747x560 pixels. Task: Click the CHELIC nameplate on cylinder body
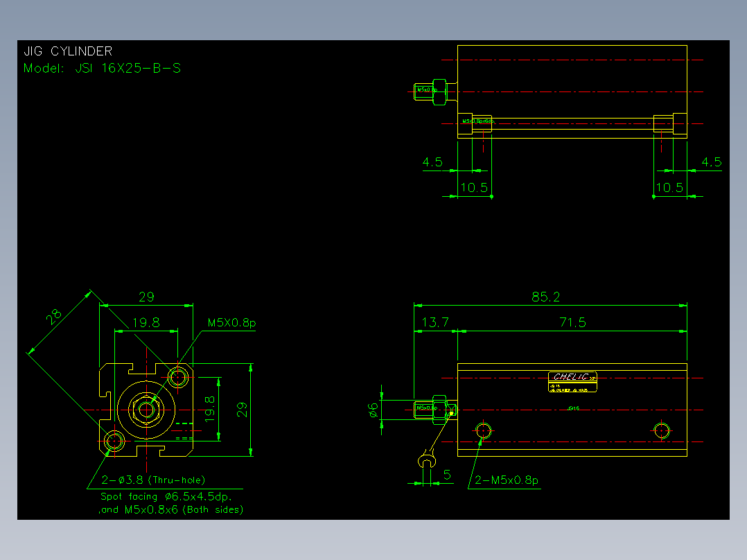pos(572,382)
